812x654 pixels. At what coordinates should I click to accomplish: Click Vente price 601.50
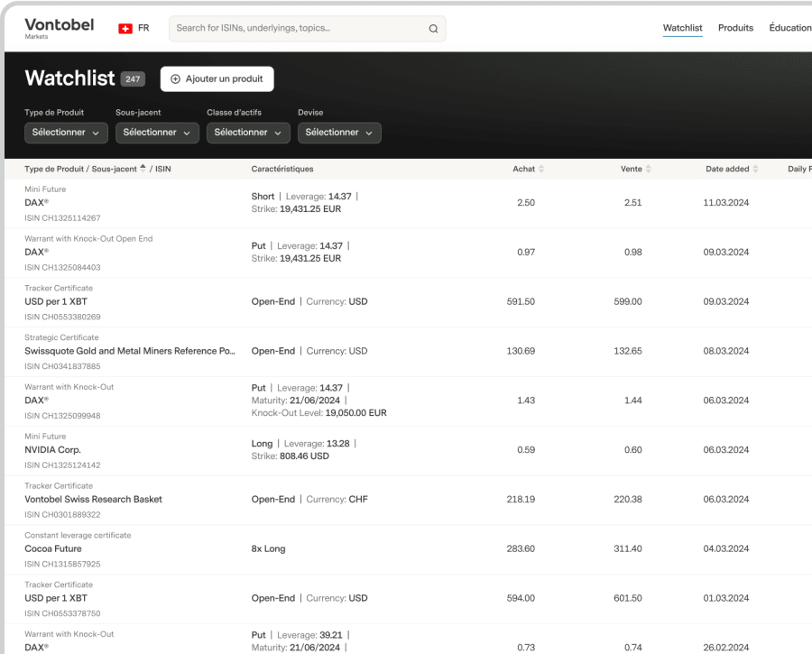click(628, 598)
